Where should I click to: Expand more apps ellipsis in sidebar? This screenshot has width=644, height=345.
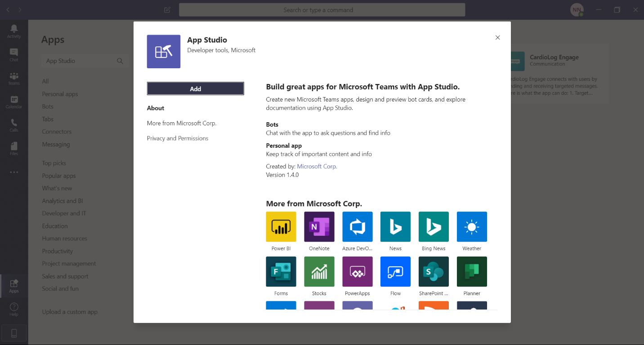point(14,172)
